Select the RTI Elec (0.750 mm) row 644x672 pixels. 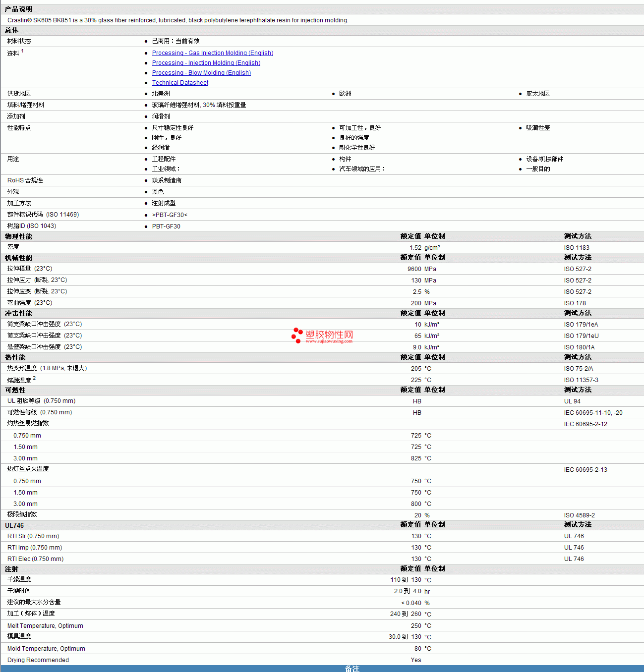coord(322,559)
